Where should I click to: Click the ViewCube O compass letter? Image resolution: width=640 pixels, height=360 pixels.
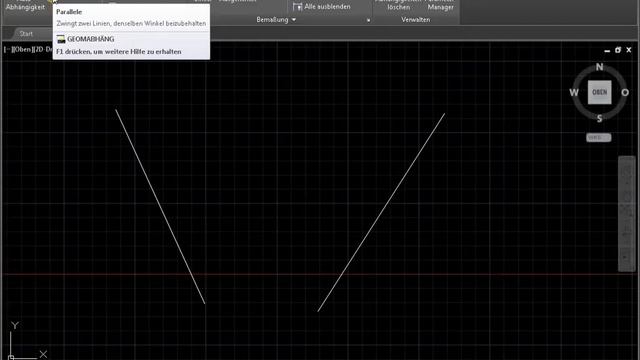click(x=625, y=93)
